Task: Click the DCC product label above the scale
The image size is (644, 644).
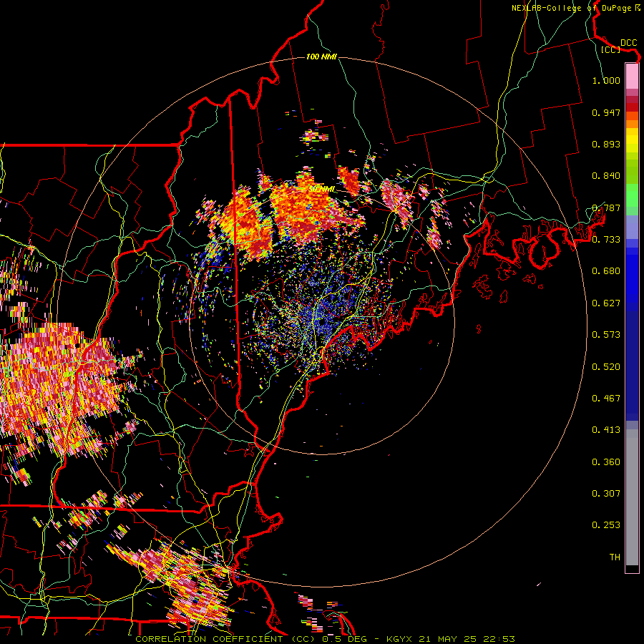Action: [628, 43]
